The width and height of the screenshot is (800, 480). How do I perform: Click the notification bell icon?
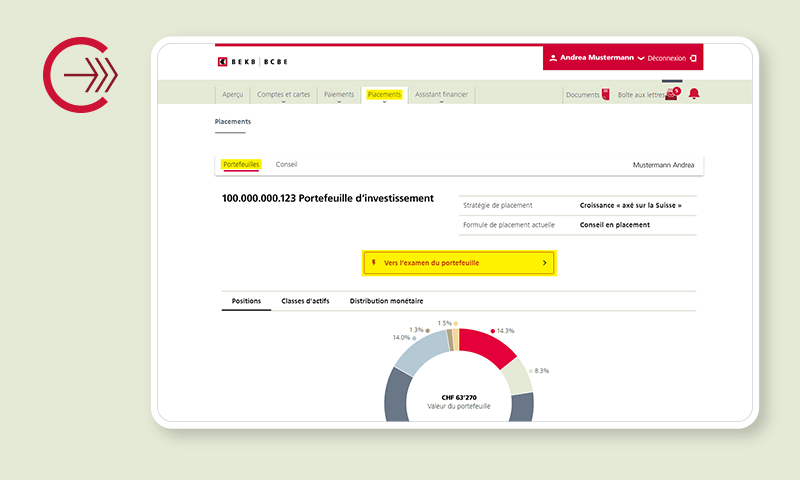(x=694, y=94)
